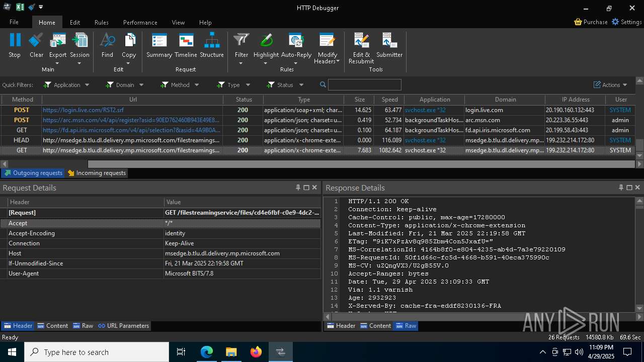The image size is (644, 362).
Task: Open File Explorer from taskbar
Action: coord(231,352)
